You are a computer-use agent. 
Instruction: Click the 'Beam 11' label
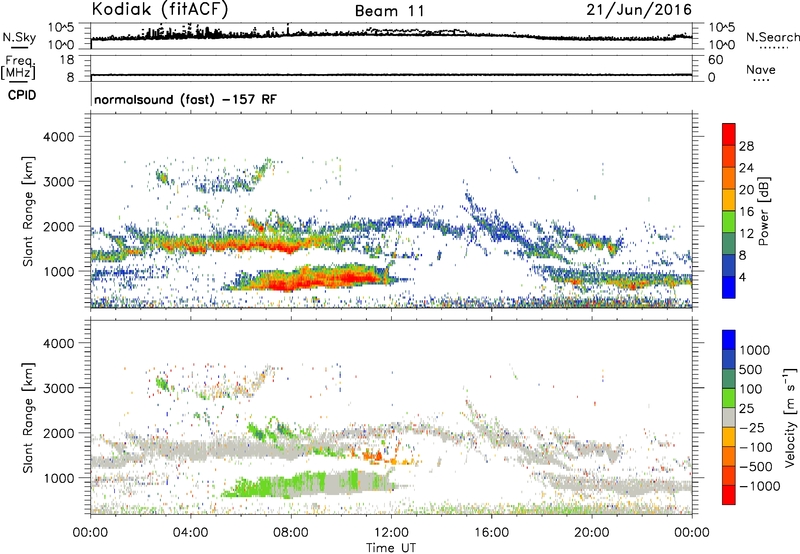pos(389,11)
